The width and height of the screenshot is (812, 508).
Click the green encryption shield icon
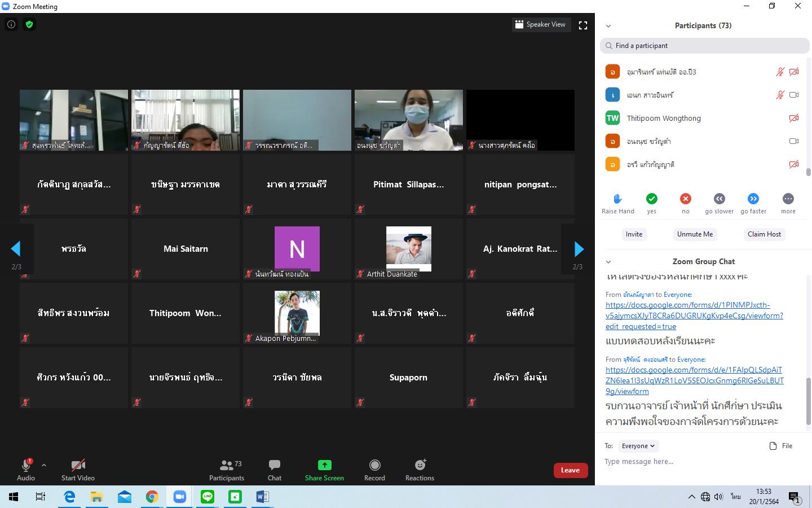(x=29, y=24)
